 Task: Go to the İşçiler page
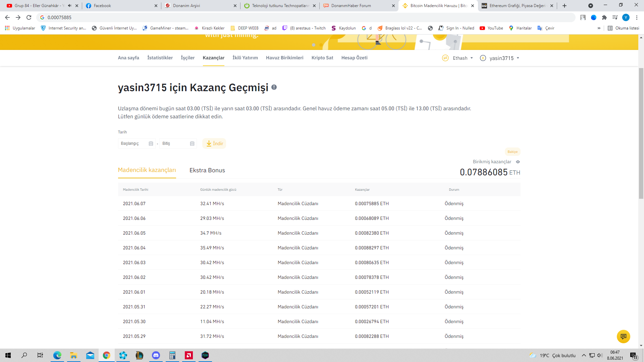click(x=187, y=58)
